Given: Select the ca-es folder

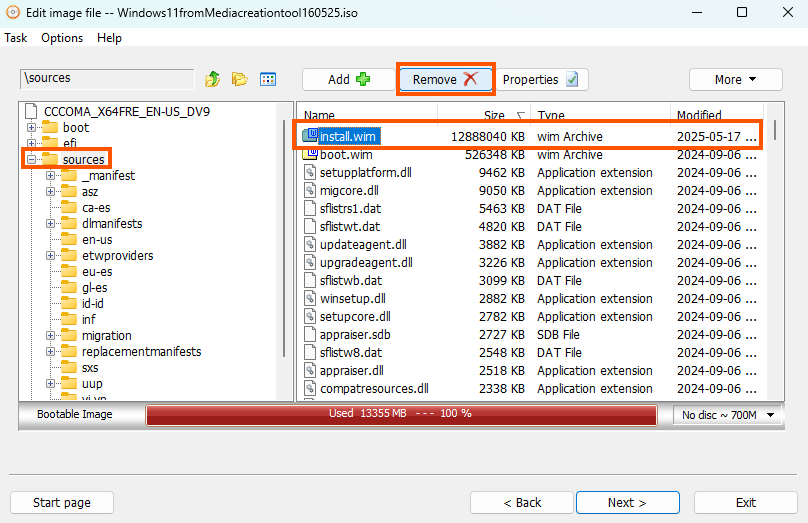Looking at the screenshot, I should 96,208.
